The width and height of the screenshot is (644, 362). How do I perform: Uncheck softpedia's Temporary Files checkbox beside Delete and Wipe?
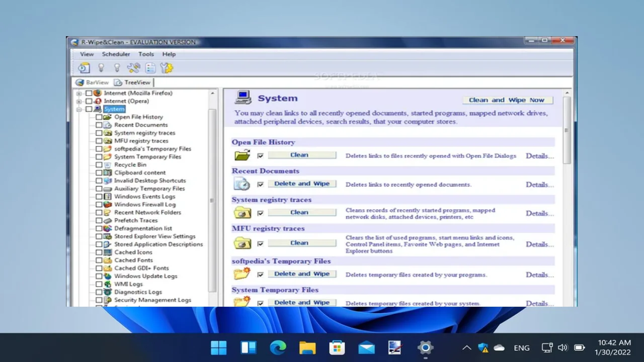pyautogui.click(x=260, y=275)
